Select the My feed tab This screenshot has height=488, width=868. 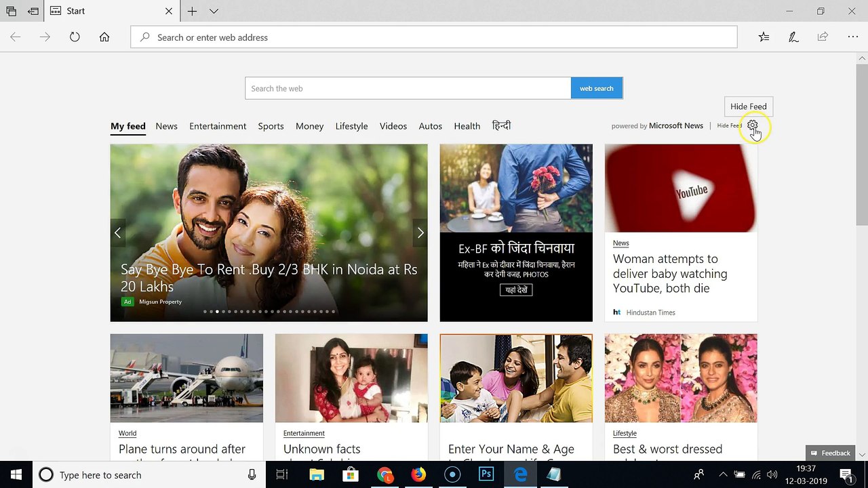click(128, 126)
